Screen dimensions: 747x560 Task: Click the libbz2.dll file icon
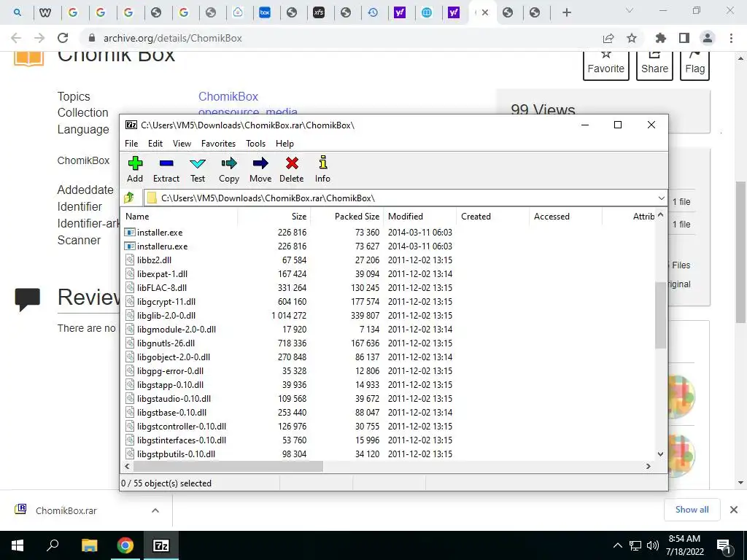click(130, 260)
